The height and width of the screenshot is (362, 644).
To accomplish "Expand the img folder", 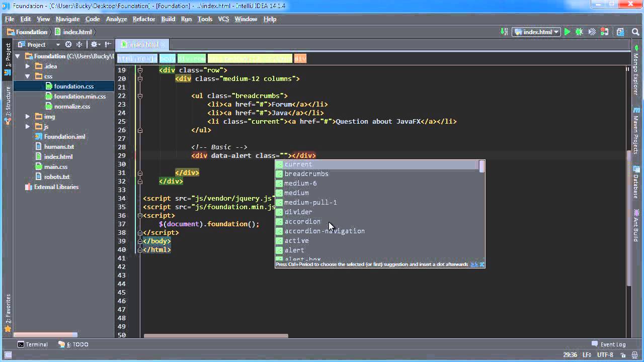I will click(x=28, y=117).
